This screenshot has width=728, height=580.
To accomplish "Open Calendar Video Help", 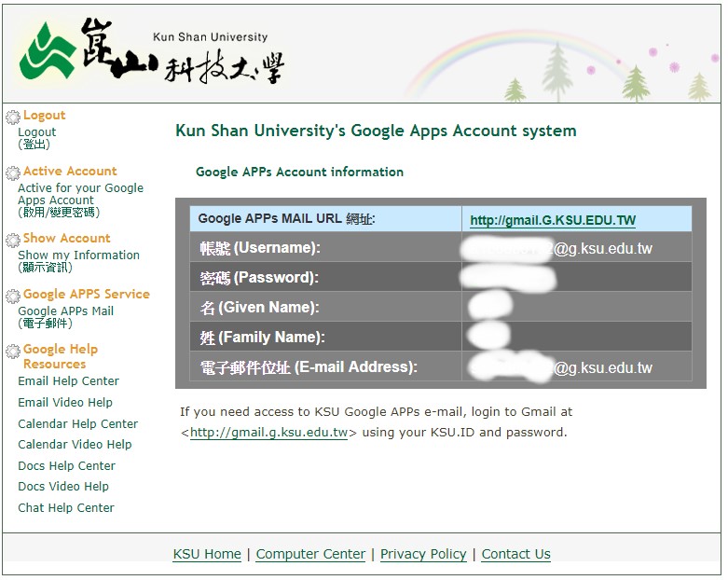I will (75, 445).
